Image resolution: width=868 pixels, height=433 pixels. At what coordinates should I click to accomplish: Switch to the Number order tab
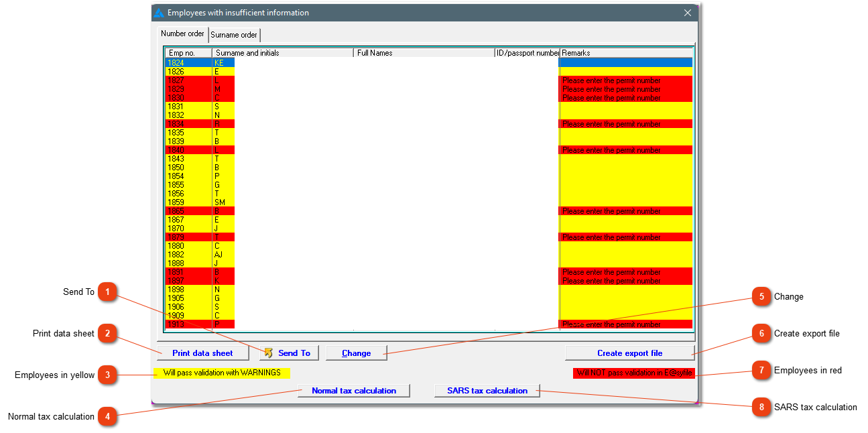182,34
